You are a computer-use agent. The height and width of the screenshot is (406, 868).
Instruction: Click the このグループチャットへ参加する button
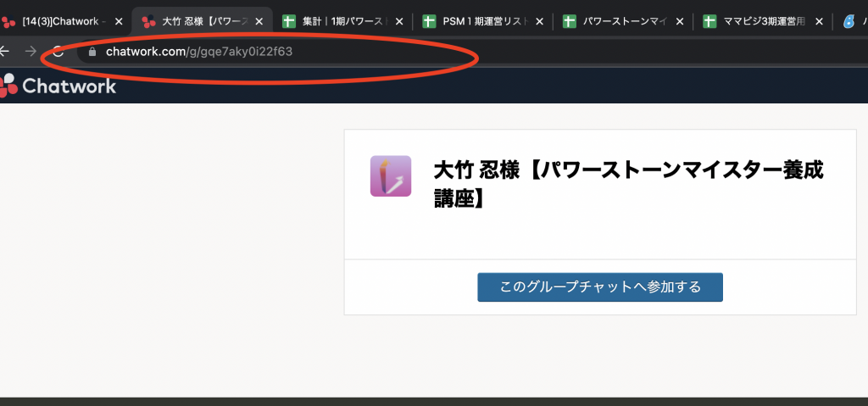600,287
